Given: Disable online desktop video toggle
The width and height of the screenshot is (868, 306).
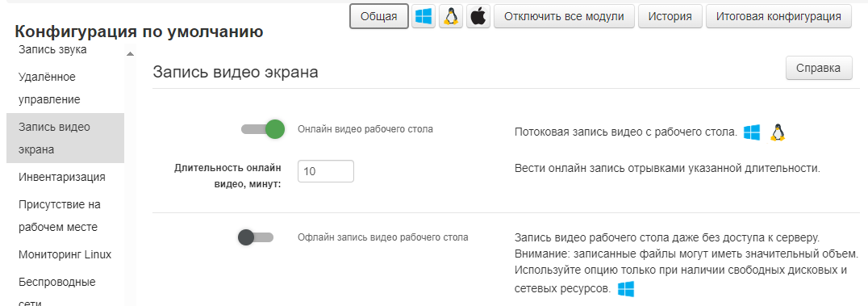Looking at the screenshot, I should pyautogui.click(x=263, y=129).
